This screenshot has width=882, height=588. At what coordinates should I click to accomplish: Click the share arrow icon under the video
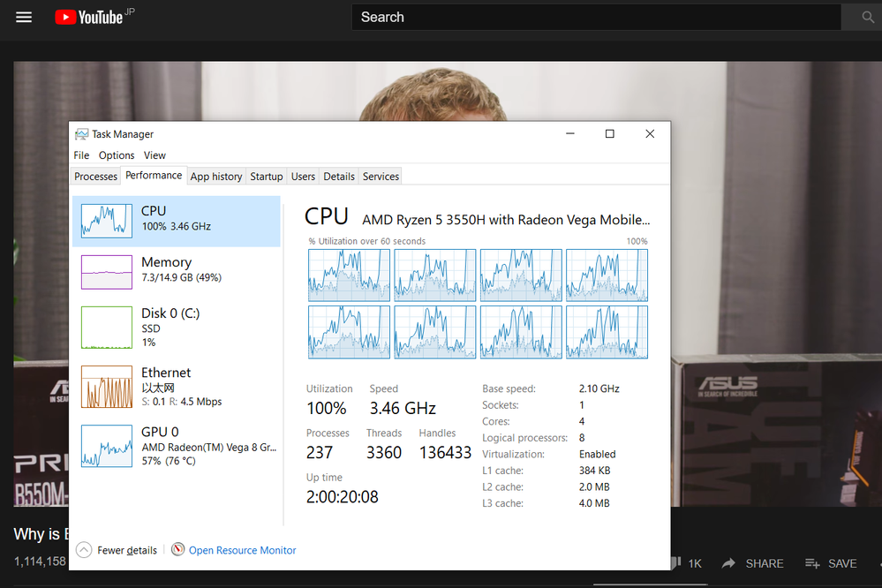coord(728,563)
